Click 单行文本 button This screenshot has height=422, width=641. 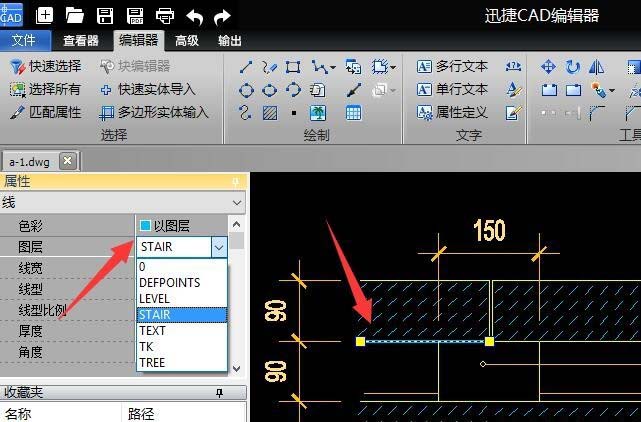point(452,89)
